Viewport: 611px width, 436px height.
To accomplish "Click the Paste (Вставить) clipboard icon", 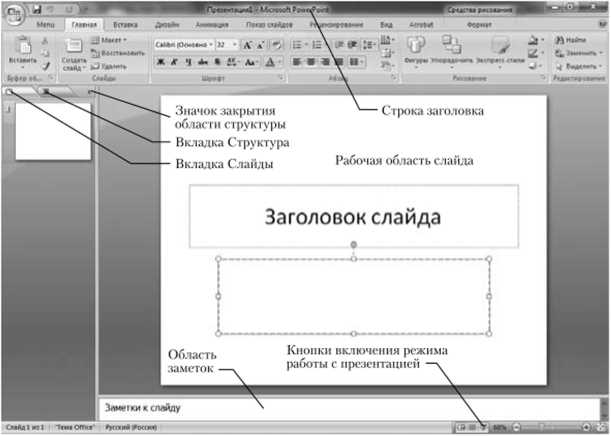I will [x=23, y=47].
